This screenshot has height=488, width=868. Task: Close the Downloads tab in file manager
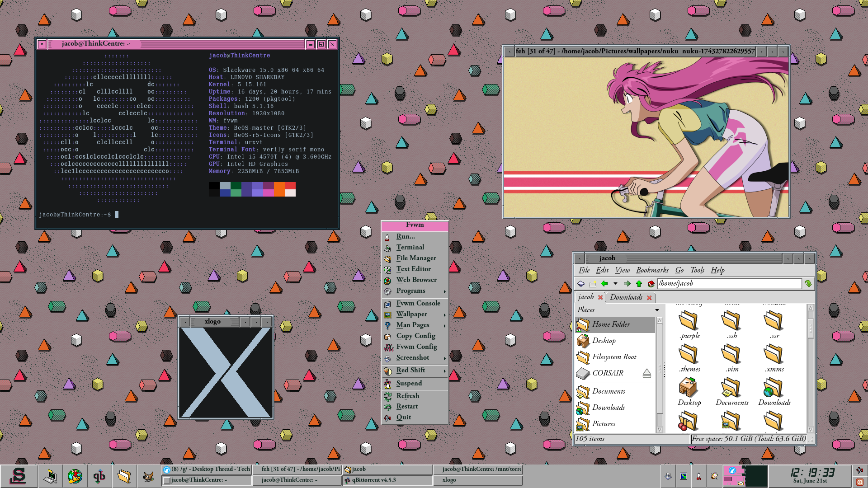pos(649,298)
